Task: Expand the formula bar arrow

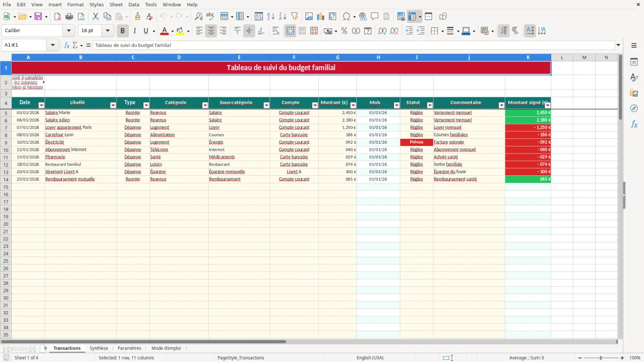Action: coord(618,46)
